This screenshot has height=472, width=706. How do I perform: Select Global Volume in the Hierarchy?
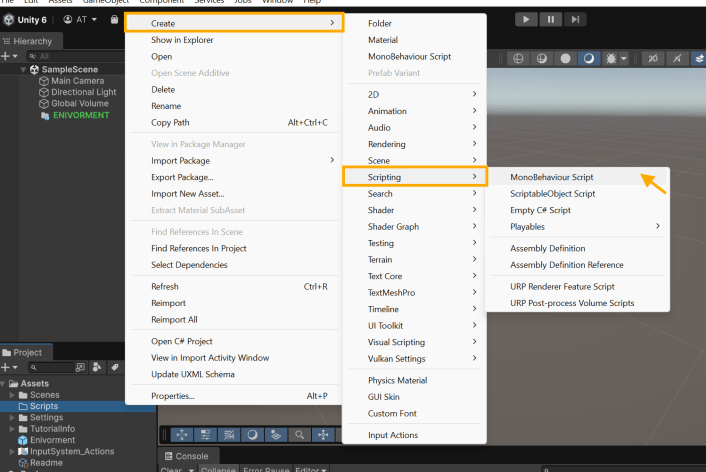74,103
